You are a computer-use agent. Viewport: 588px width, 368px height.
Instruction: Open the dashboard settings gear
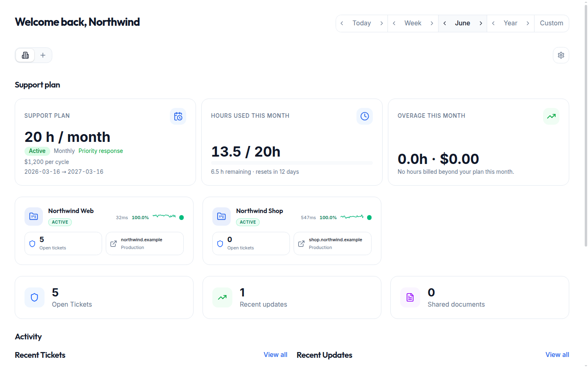pos(561,55)
